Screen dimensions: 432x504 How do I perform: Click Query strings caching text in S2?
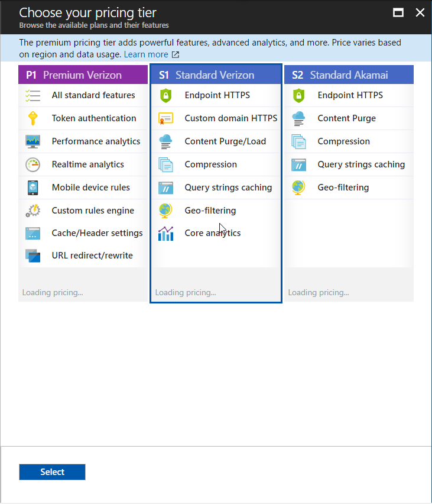361,164
